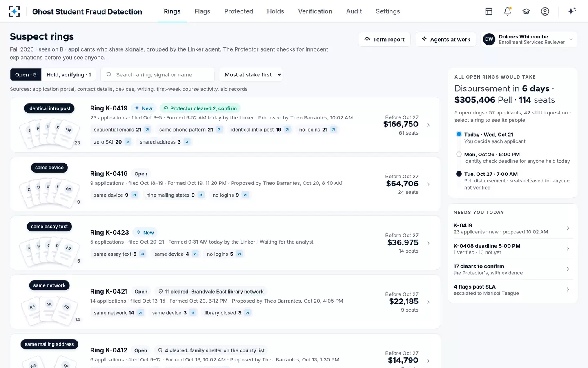Click the graduation cap icon in header
The height and width of the screenshot is (368, 588).
(526, 11)
